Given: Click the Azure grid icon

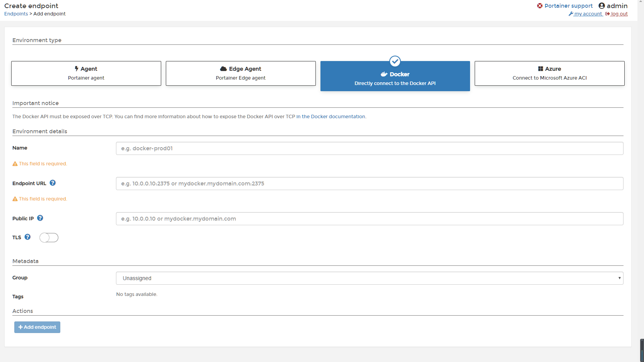Looking at the screenshot, I should (x=541, y=68).
